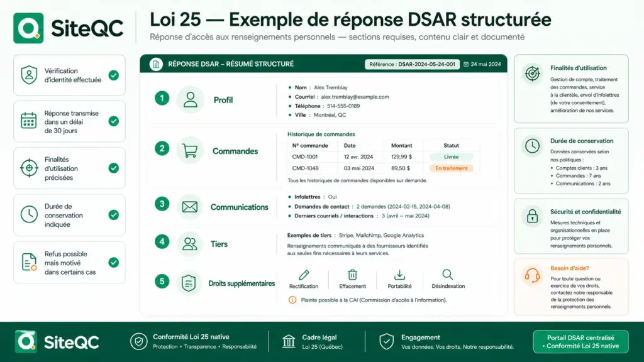Click the clock icon beside Durée de conservation indiquée
Viewport: 644px width, 362px height.
pyautogui.click(x=29, y=215)
